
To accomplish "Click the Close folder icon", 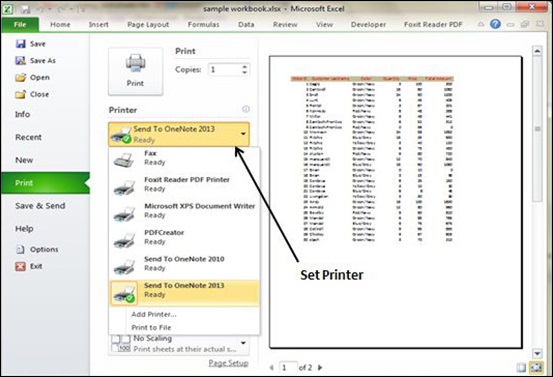I will 20,94.
